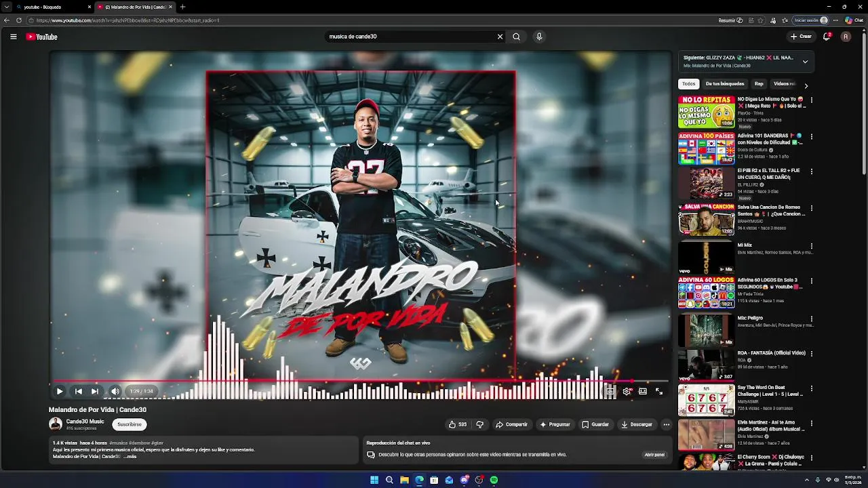Open a new browser tab
868x488 pixels.
182,7
